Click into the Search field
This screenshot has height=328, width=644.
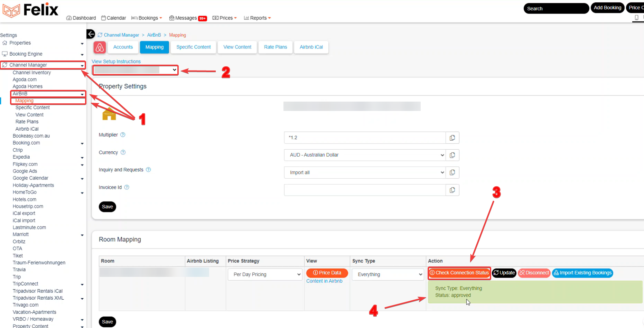click(x=556, y=8)
